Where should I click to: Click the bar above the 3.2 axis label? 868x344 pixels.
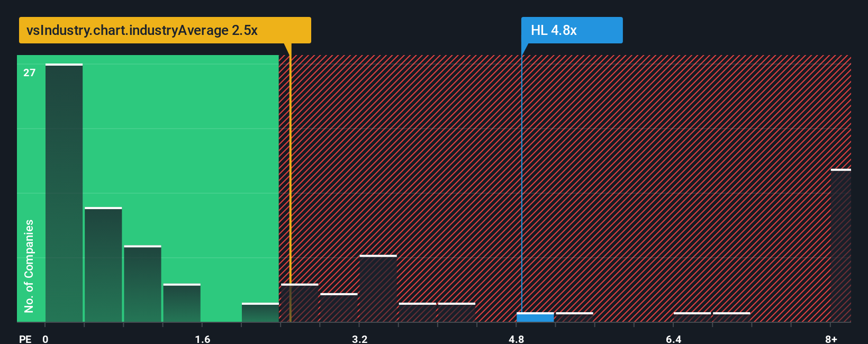(x=378, y=288)
